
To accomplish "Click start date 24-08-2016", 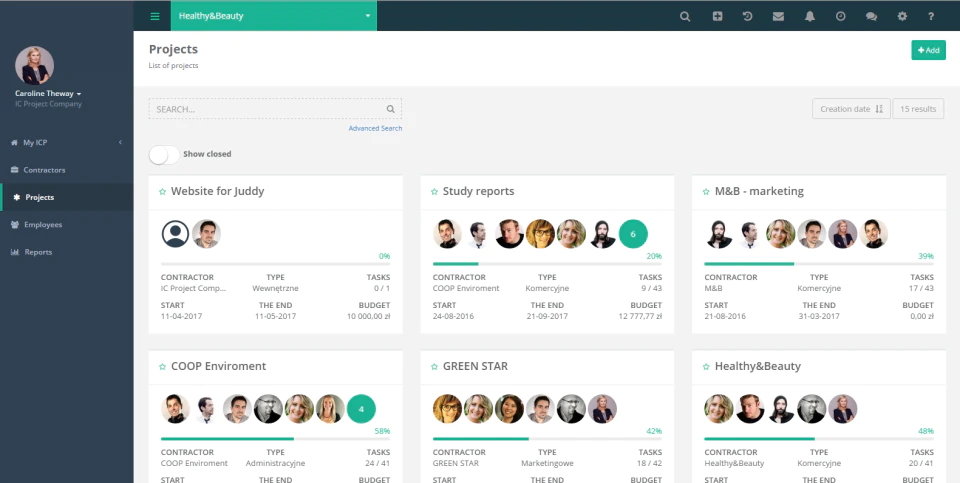I will tap(453, 316).
